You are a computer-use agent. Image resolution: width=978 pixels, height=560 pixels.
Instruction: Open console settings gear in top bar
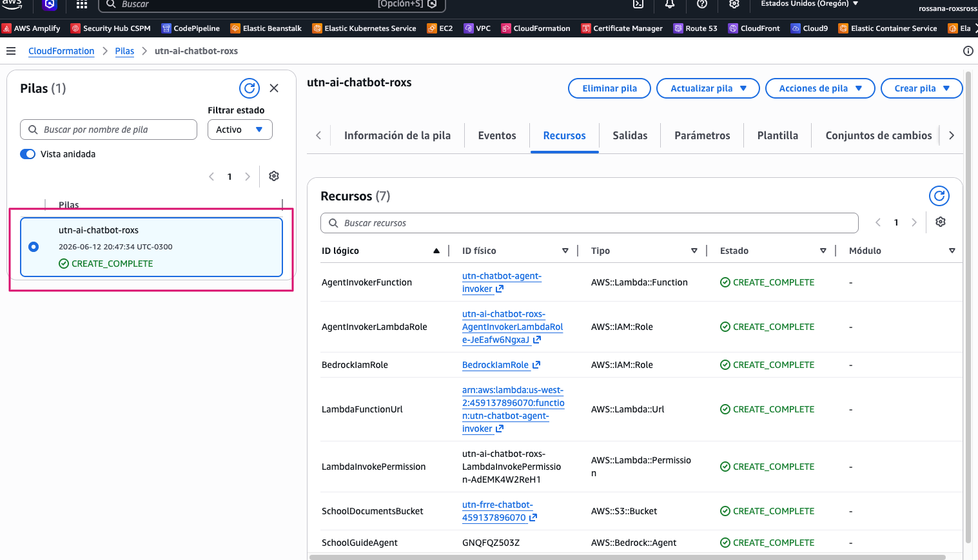(734, 4)
